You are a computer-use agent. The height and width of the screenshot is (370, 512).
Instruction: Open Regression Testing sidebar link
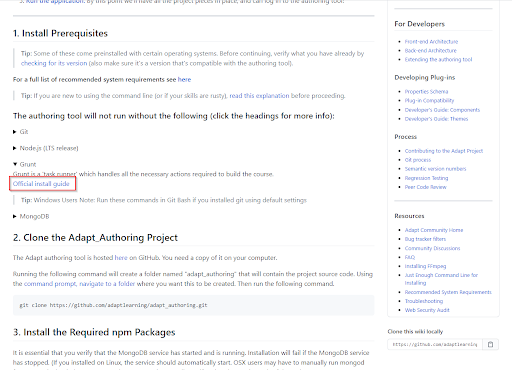[x=426, y=178]
